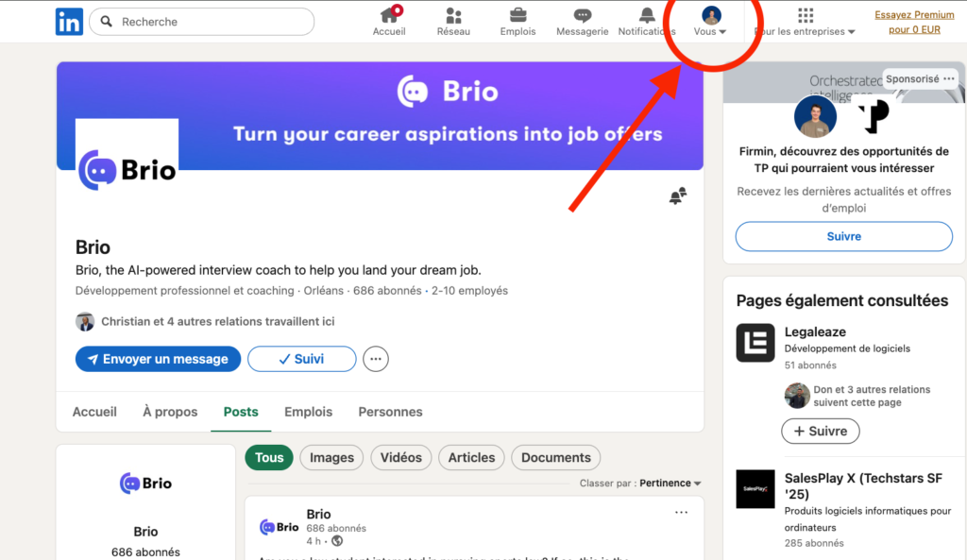Expand the Pour les entreprises menu
This screenshot has width=967, height=560.
pyautogui.click(x=805, y=22)
